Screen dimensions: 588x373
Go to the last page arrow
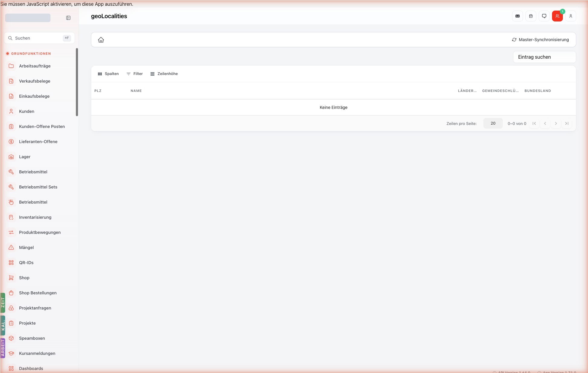point(567,123)
